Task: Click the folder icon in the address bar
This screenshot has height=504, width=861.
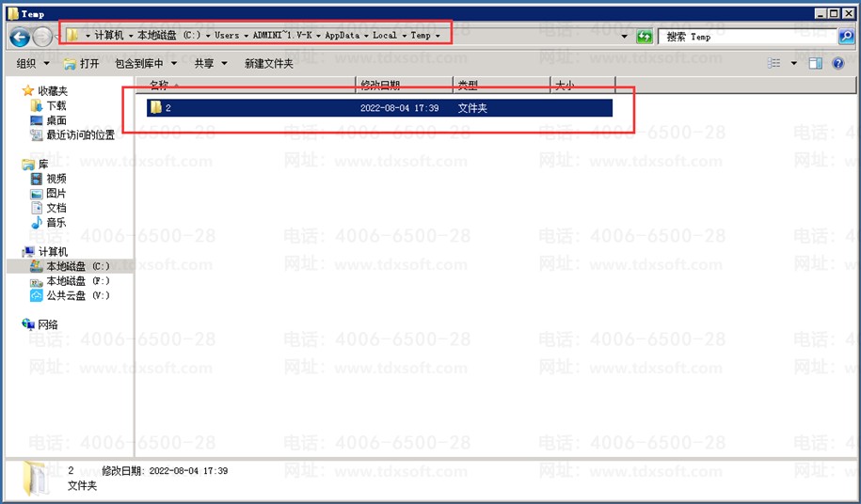Action: pos(72,35)
